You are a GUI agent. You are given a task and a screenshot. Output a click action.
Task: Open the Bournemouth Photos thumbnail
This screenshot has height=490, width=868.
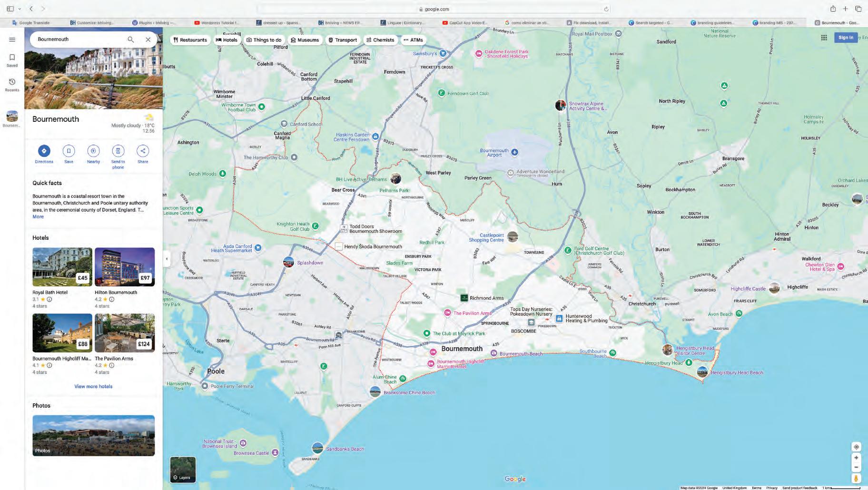point(93,436)
